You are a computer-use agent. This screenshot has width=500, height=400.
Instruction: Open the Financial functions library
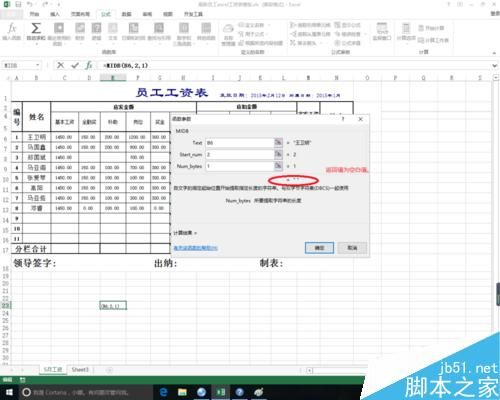coord(80,32)
